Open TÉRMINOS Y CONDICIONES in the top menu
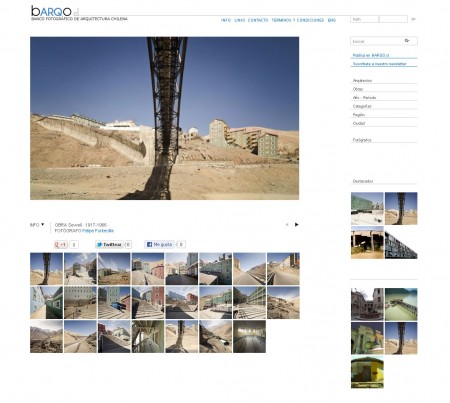 (x=298, y=20)
